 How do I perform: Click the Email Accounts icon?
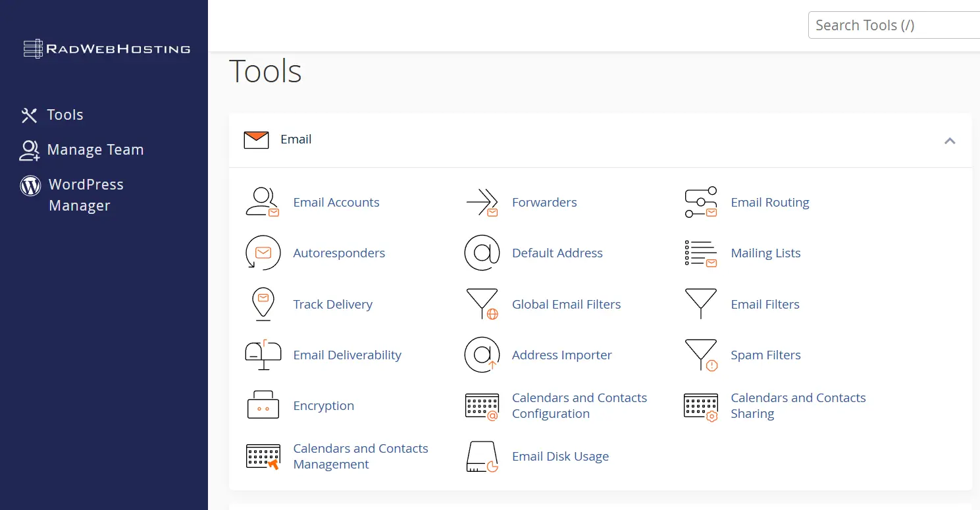263,202
